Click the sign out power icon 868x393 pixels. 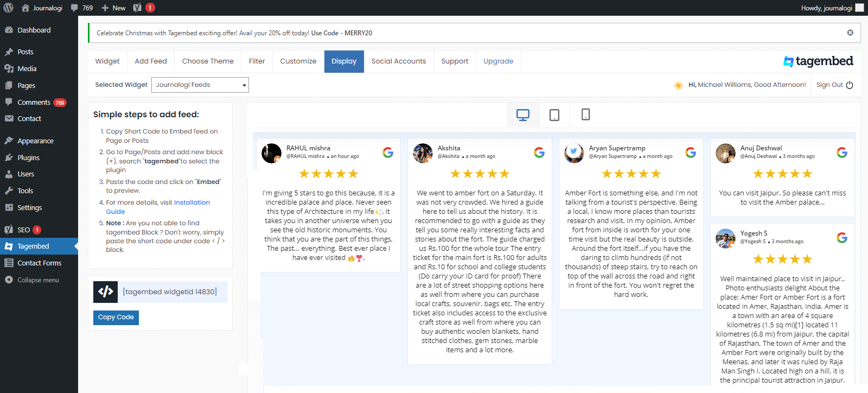(x=850, y=85)
